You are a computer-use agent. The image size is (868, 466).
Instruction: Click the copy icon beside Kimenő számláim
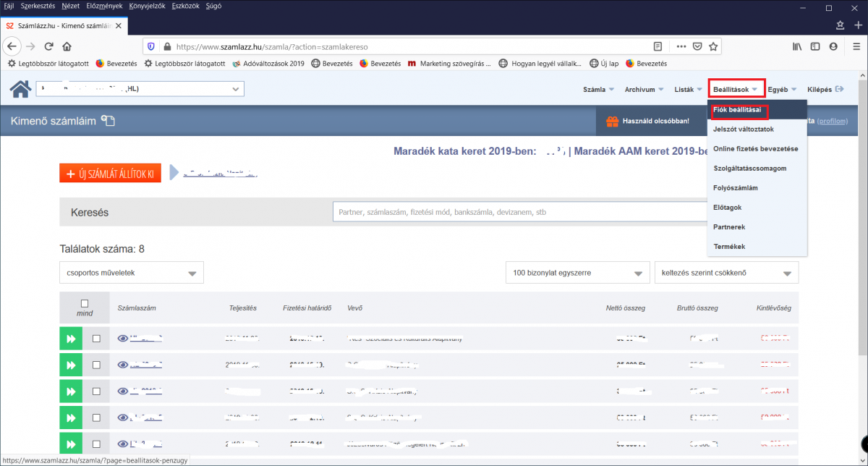108,120
